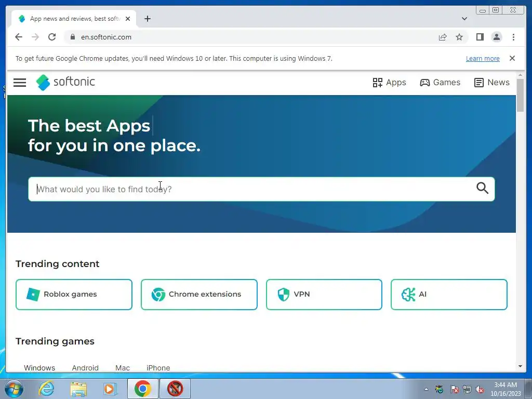
Task: View site information lock icon
Action: [72, 37]
